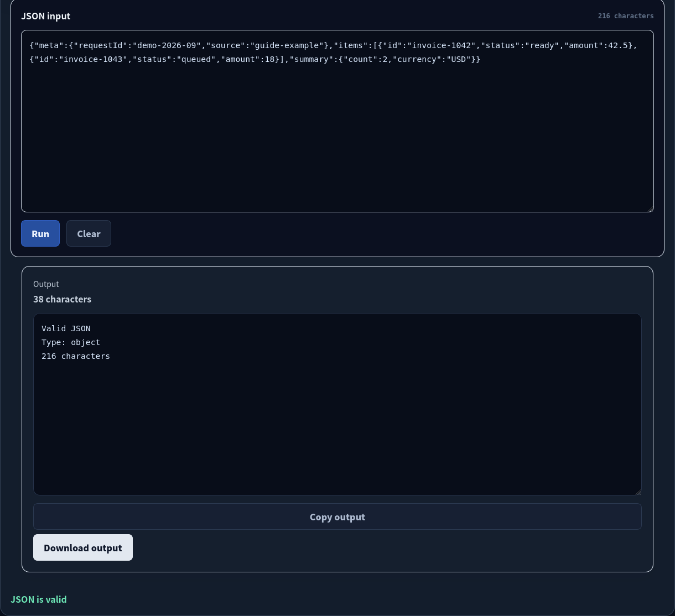Click the "JSON input" heading
This screenshot has width=675, height=616.
46,16
